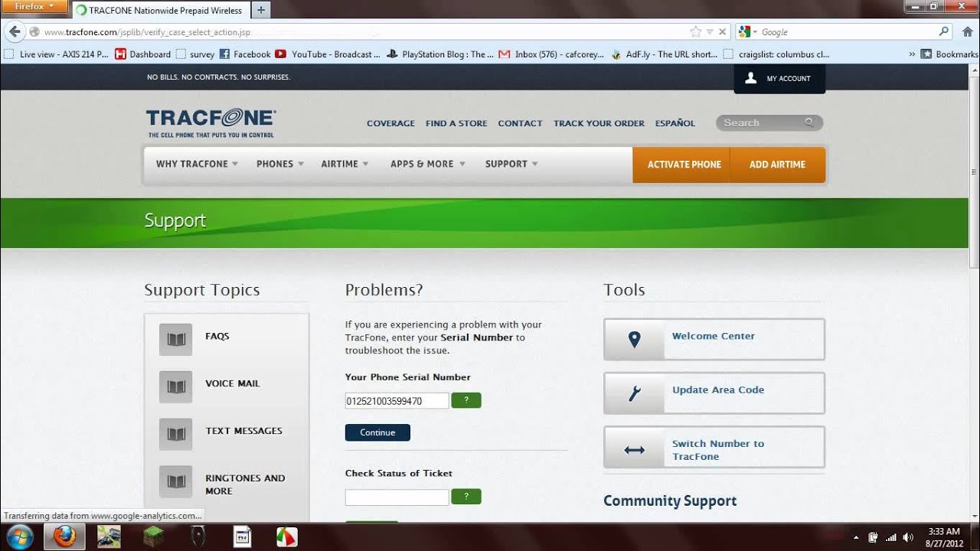Click the TEXT MESSAGES book icon
This screenshot has height=551, width=980.
[176, 435]
